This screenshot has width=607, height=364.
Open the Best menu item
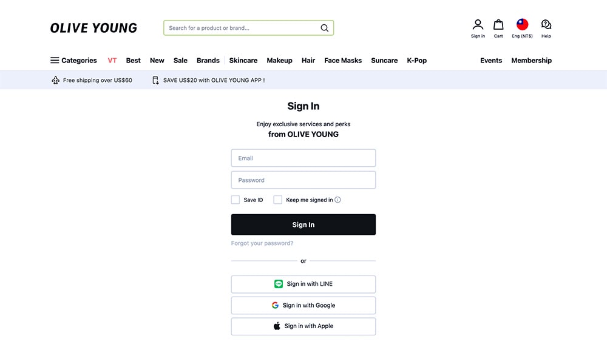point(133,60)
